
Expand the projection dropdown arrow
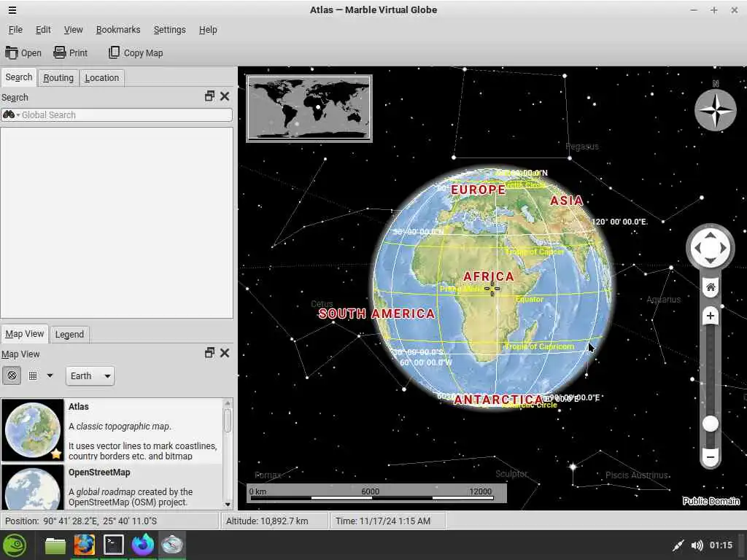50,376
